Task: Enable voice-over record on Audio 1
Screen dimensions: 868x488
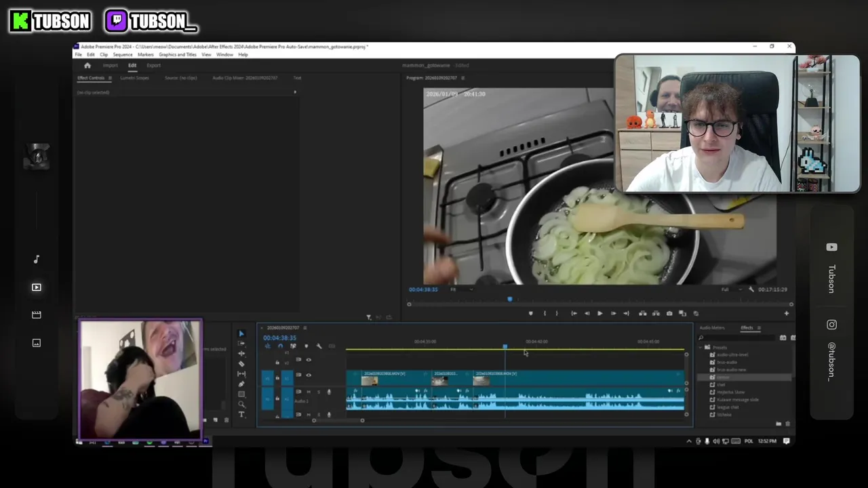Action: click(329, 392)
